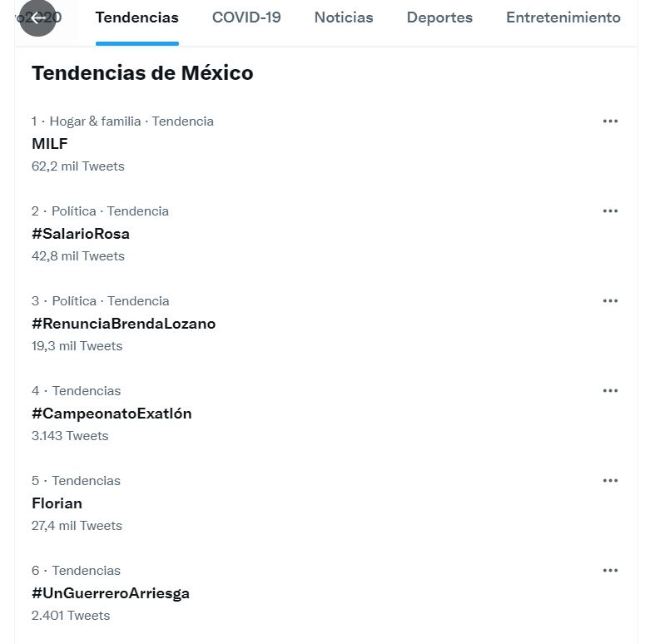View the Florian trending topic
Viewport: 665px width, 644px height.
[x=57, y=503]
